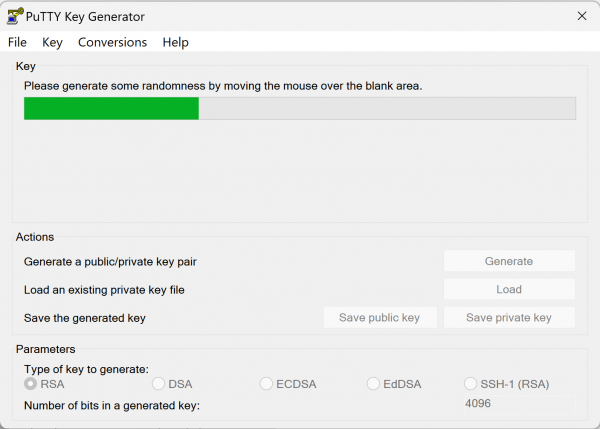Select the DSA key type

click(172, 384)
